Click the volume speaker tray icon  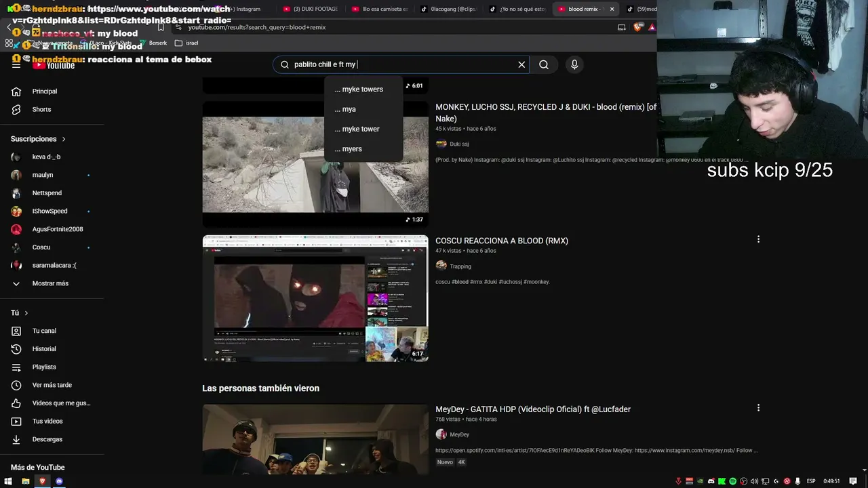pyautogui.click(x=755, y=481)
